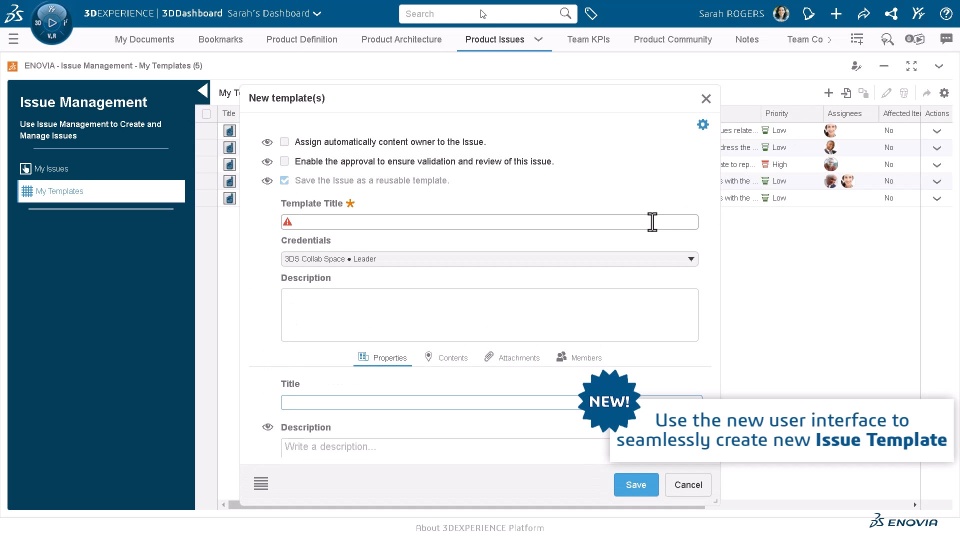Open the Members tab in dialog

579,357
